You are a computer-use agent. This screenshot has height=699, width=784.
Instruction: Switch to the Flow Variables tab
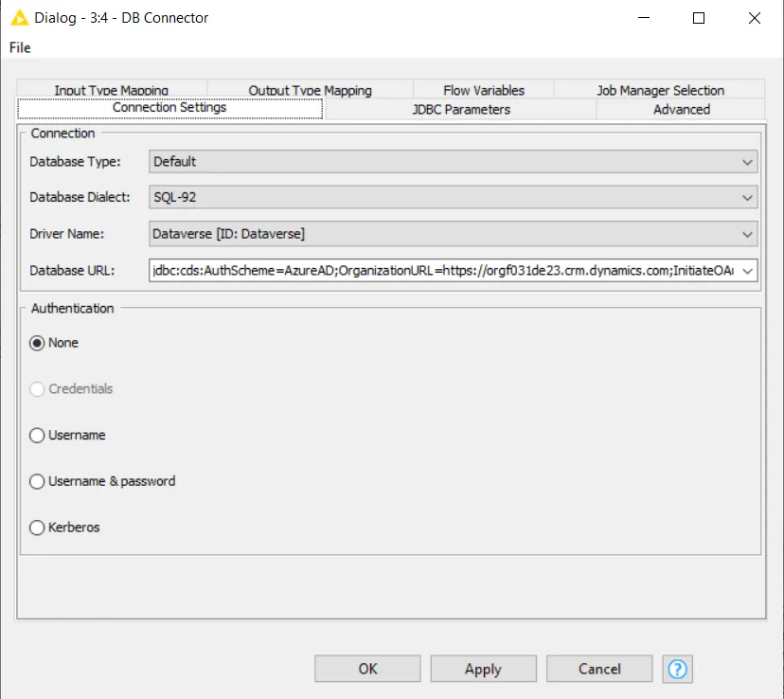coord(483,89)
